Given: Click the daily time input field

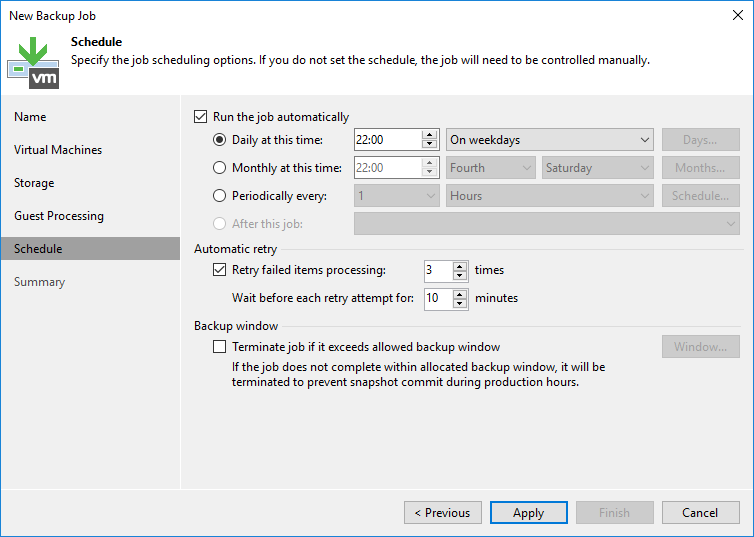Looking at the screenshot, I should [x=387, y=140].
